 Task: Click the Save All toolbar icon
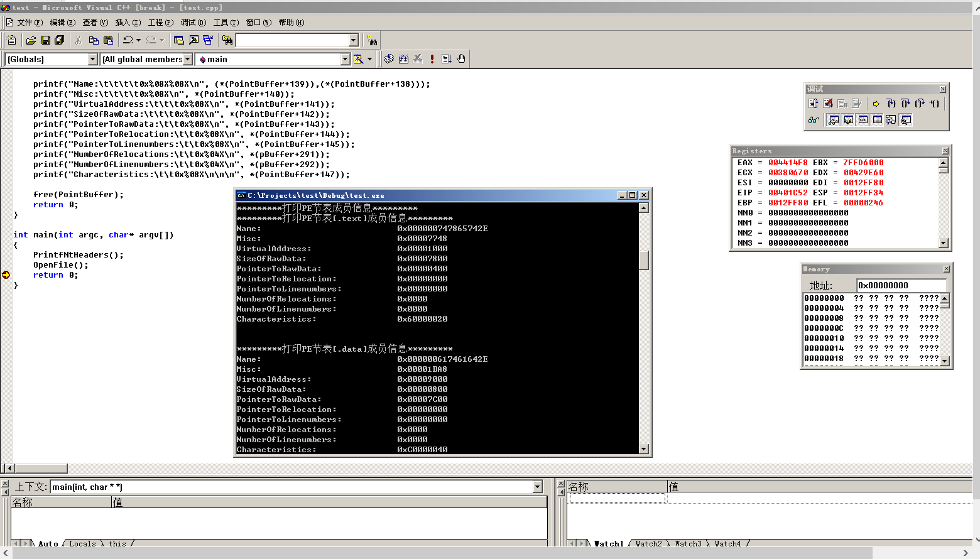60,40
